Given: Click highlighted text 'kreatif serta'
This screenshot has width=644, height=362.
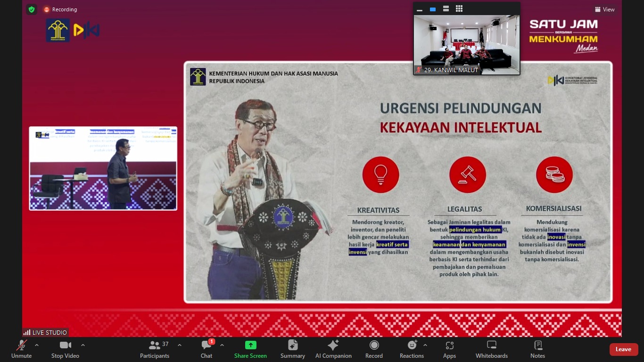Looking at the screenshot, I should tap(392, 245).
